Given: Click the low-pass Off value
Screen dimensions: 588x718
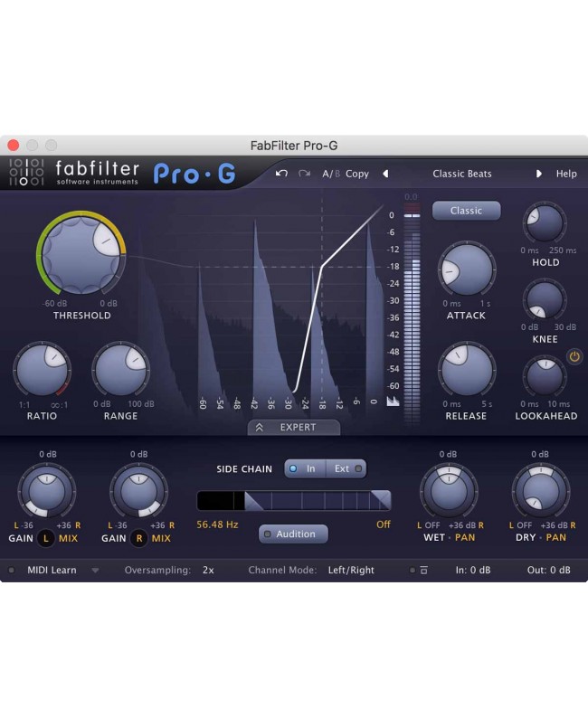Looking at the screenshot, I should click(x=384, y=524).
